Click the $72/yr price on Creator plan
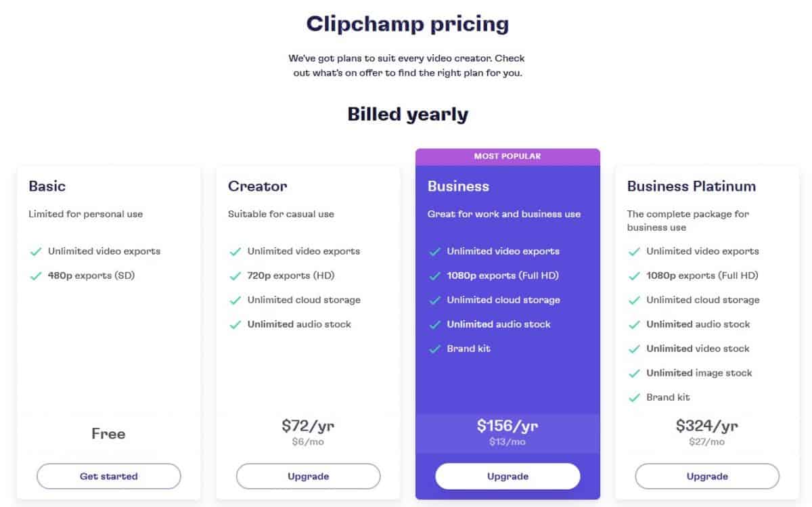 coord(309,426)
